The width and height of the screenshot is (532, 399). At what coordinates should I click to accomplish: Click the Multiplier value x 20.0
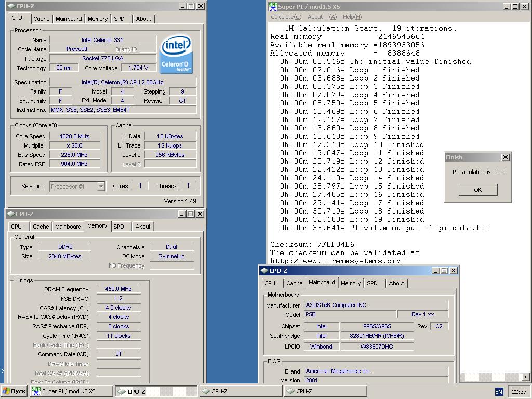[x=74, y=145]
